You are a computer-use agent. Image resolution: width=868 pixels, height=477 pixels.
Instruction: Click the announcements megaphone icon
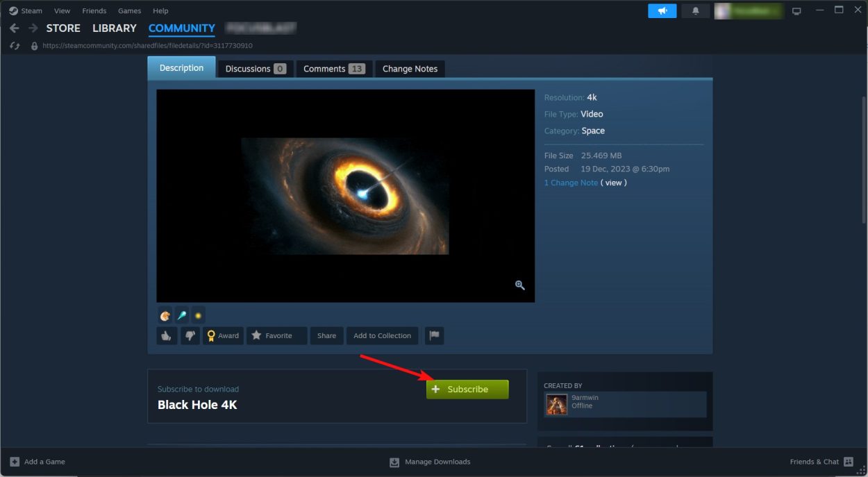(x=662, y=11)
